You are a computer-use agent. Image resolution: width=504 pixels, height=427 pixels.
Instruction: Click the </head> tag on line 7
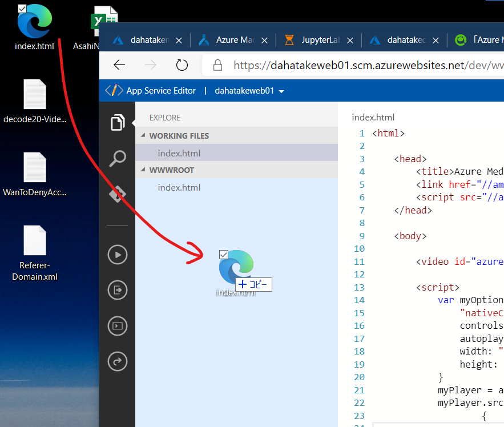click(413, 210)
